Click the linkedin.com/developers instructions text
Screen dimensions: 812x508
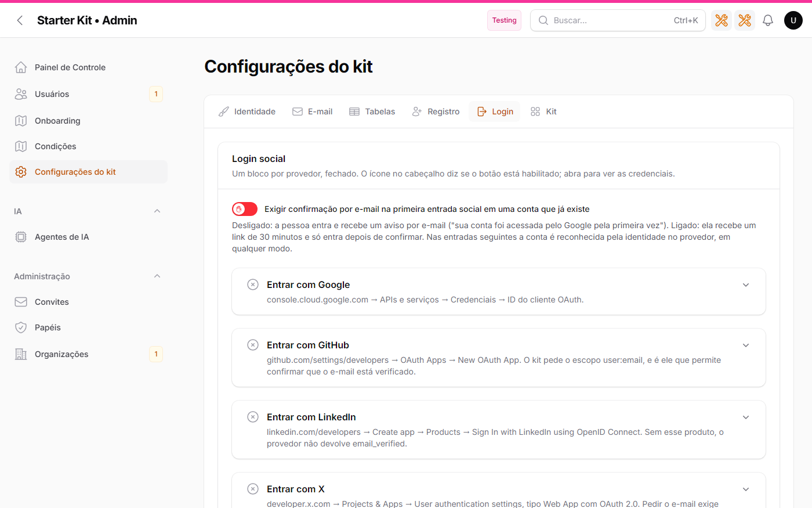pyautogui.click(x=495, y=438)
